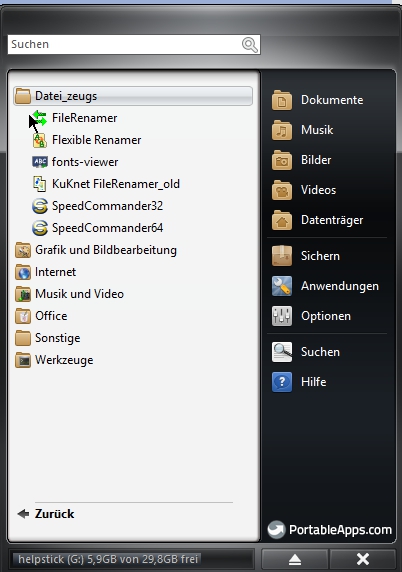Open the Sichern menu entry
This screenshot has height=572, width=402.
(x=328, y=256)
